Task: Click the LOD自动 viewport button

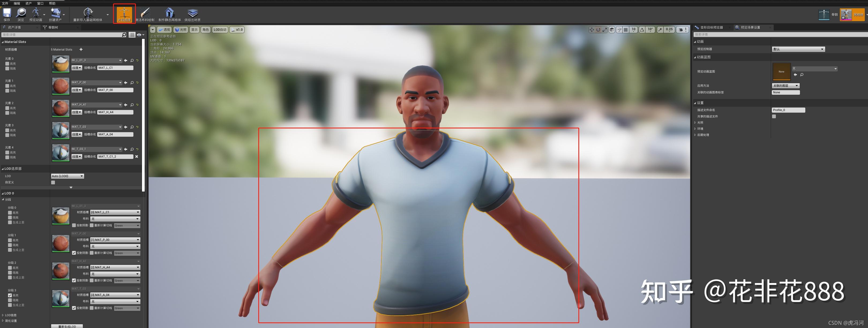Action: tap(220, 30)
